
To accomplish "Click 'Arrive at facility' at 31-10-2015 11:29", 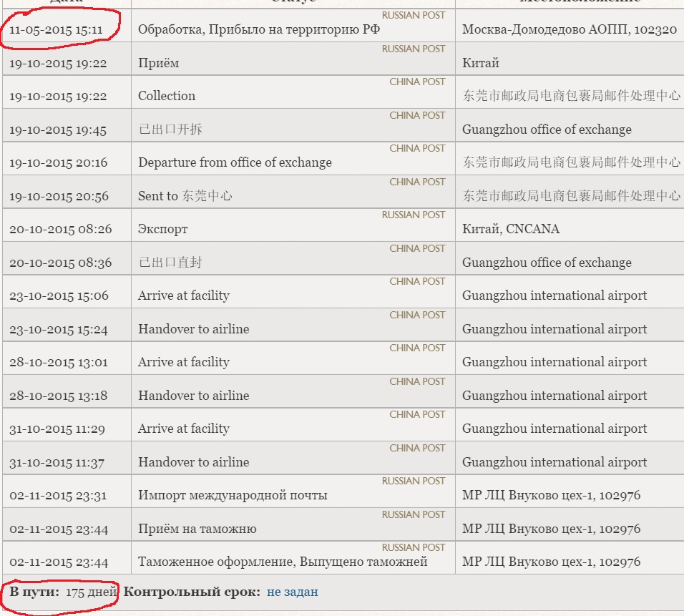I will [x=183, y=429].
